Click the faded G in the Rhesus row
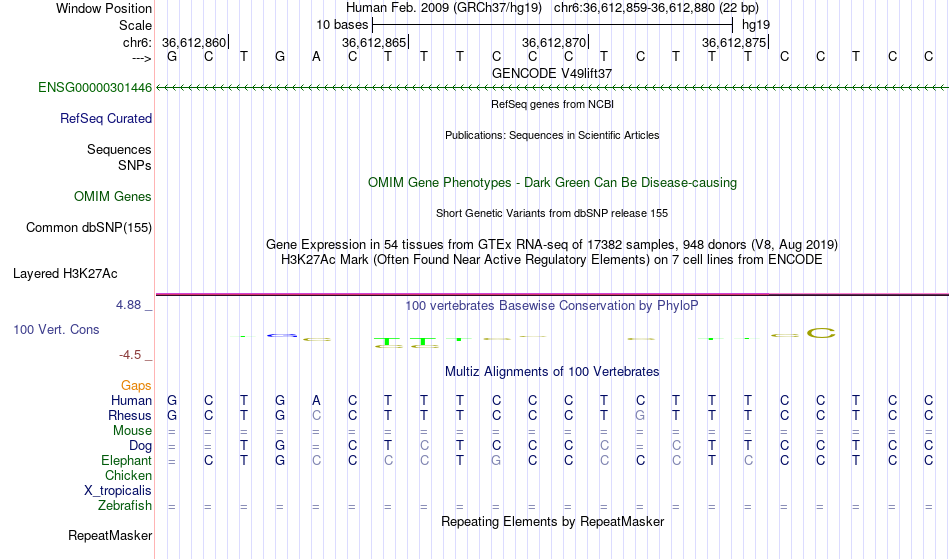Viewport: 950px width, 559px height. point(640,415)
